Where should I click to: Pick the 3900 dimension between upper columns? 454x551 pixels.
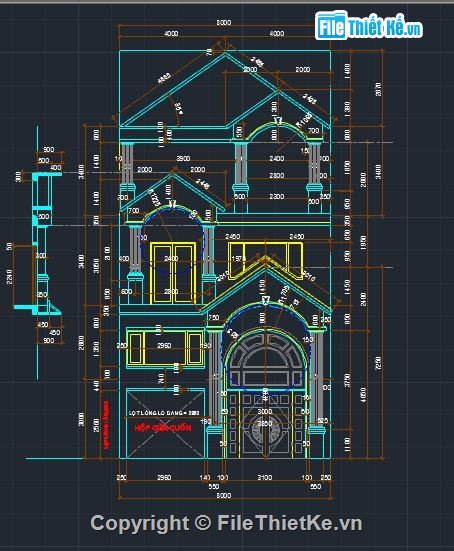(x=183, y=159)
